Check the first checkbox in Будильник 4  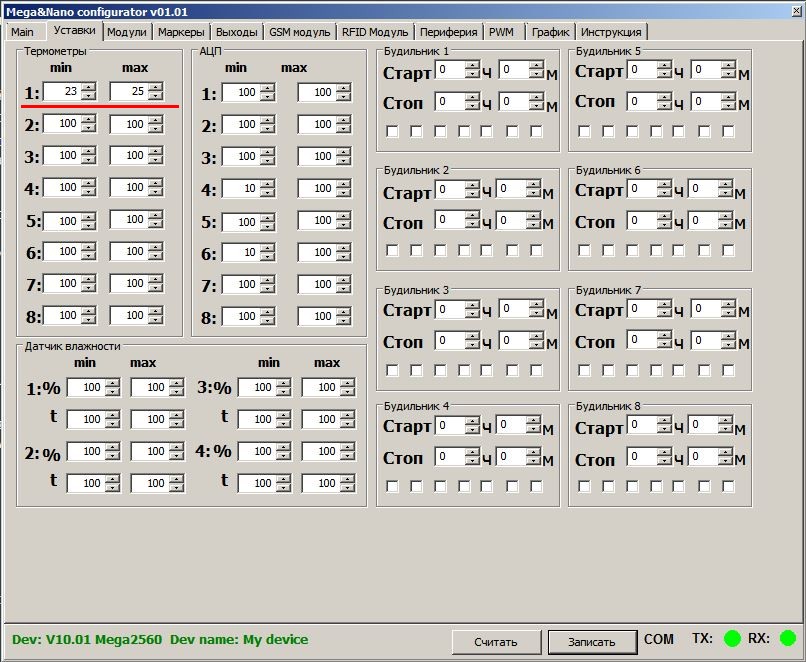393,487
